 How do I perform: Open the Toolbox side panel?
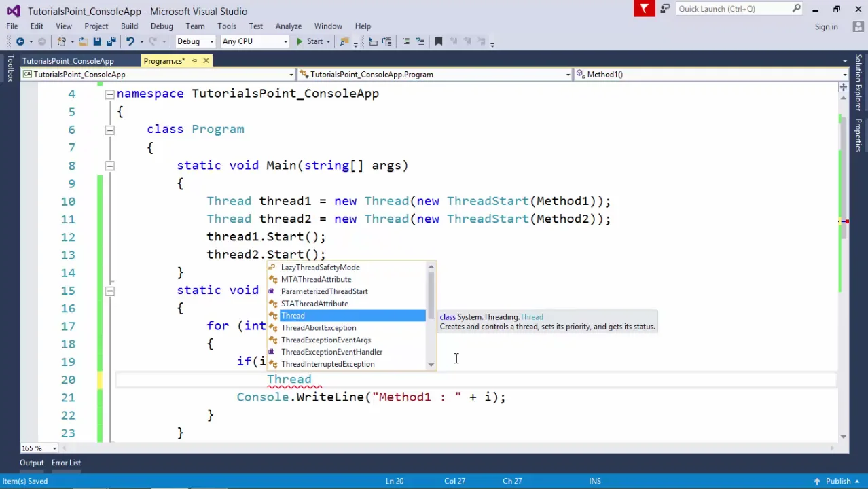click(10, 68)
